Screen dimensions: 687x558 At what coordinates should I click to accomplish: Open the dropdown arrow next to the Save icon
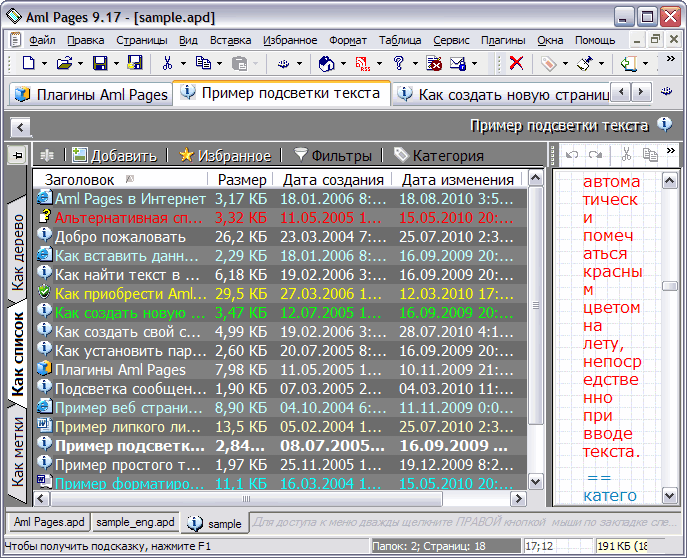116,64
